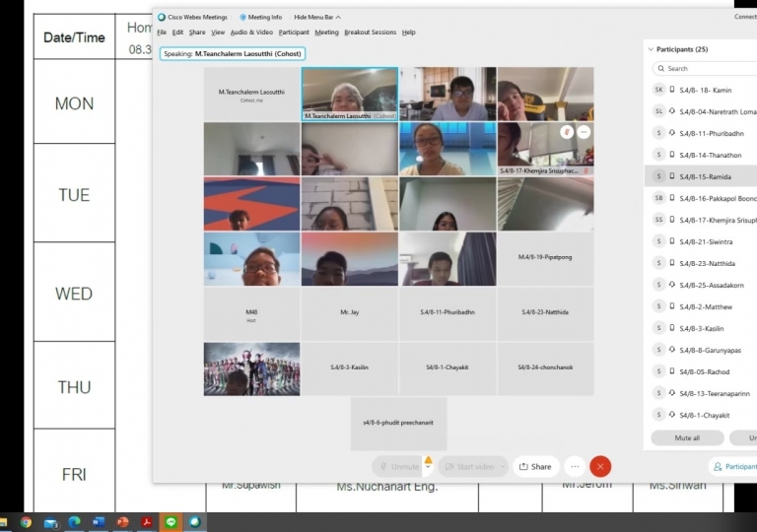Click the s4/8-6-phudit preechanarit tile

[x=398, y=424]
